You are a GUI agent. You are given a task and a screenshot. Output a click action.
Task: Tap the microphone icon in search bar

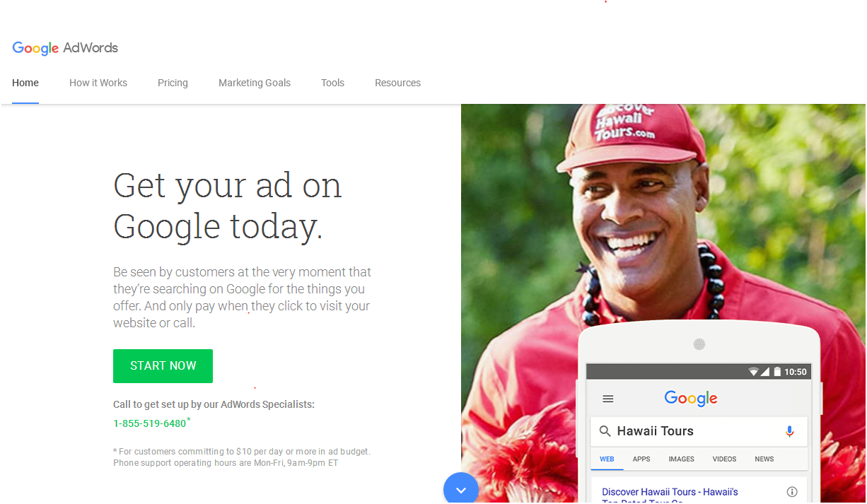tap(790, 431)
